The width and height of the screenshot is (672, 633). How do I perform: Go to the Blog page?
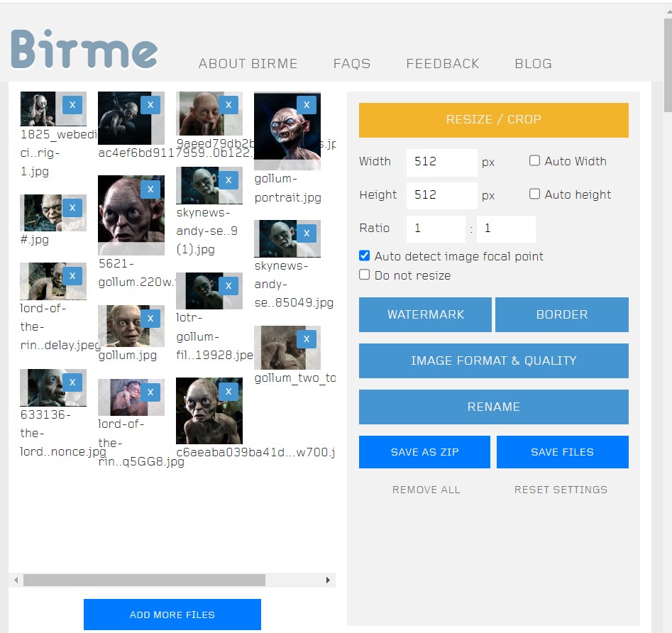533,64
